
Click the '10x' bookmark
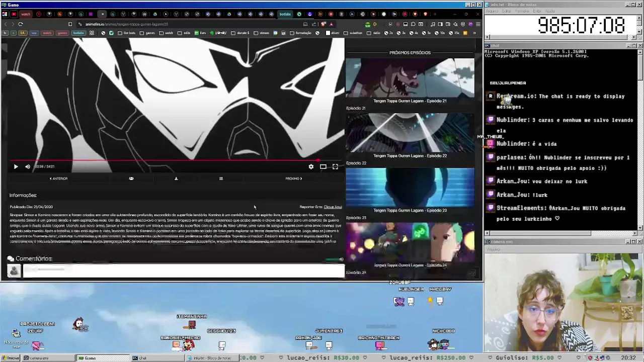[x=439, y=33]
